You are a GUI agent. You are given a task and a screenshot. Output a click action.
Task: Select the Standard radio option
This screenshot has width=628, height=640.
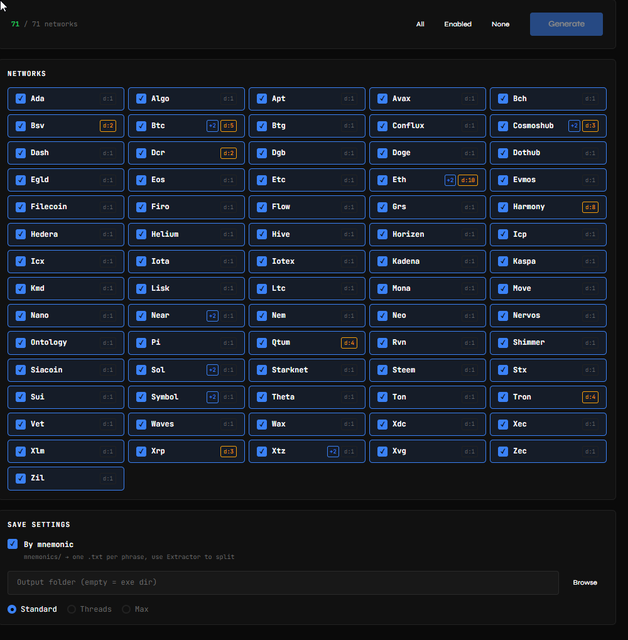click(12, 609)
